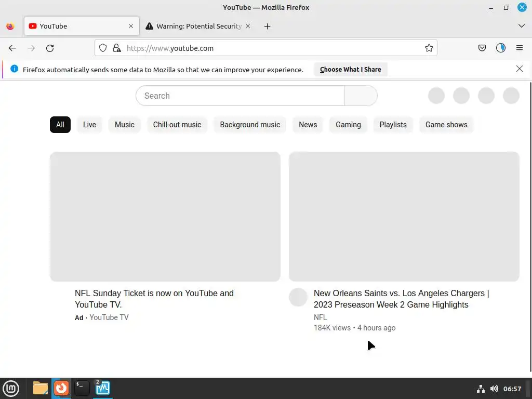Switch to Warning: Potential Security tab
This screenshot has height=399, width=532.
coord(198,26)
